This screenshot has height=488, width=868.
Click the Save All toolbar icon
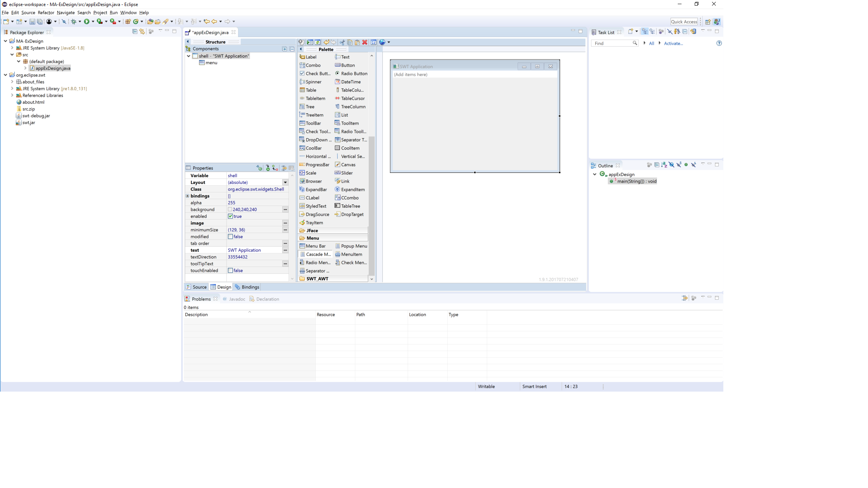pos(40,21)
